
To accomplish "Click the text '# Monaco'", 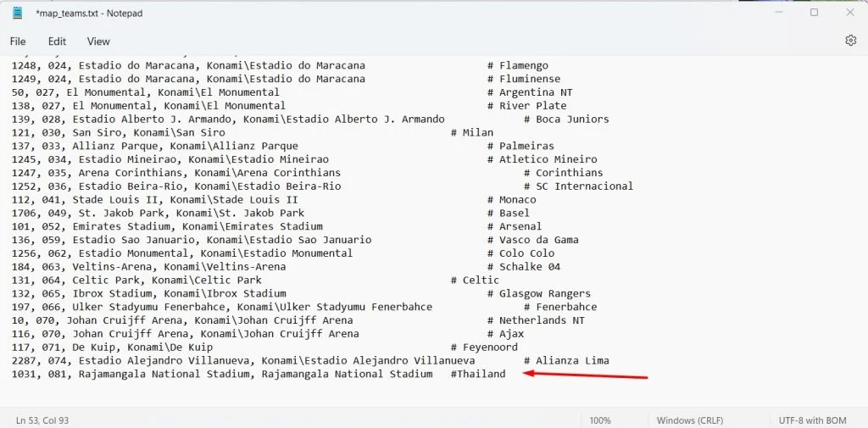I will pyautogui.click(x=511, y=199).
